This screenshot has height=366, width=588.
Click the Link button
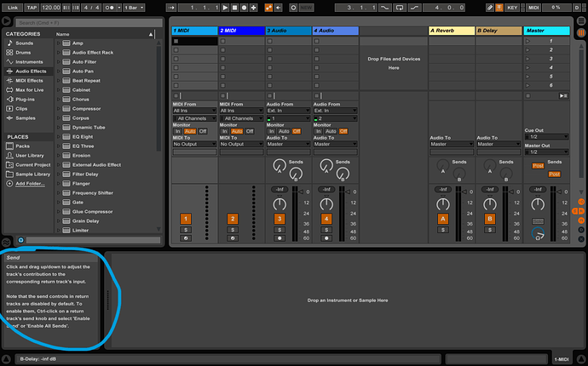pos(13,8)
